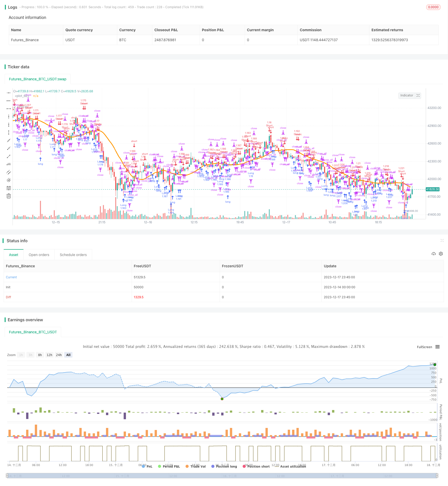The width and height of the screenshot is (448, 486).
Task: Click the cloud download icon in Status info
Action: coord(434,254)
